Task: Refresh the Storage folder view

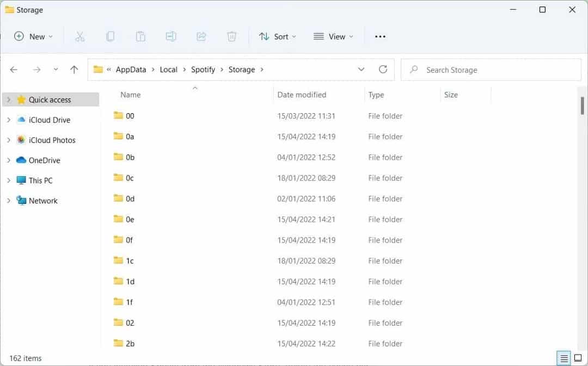Action: 383,70
